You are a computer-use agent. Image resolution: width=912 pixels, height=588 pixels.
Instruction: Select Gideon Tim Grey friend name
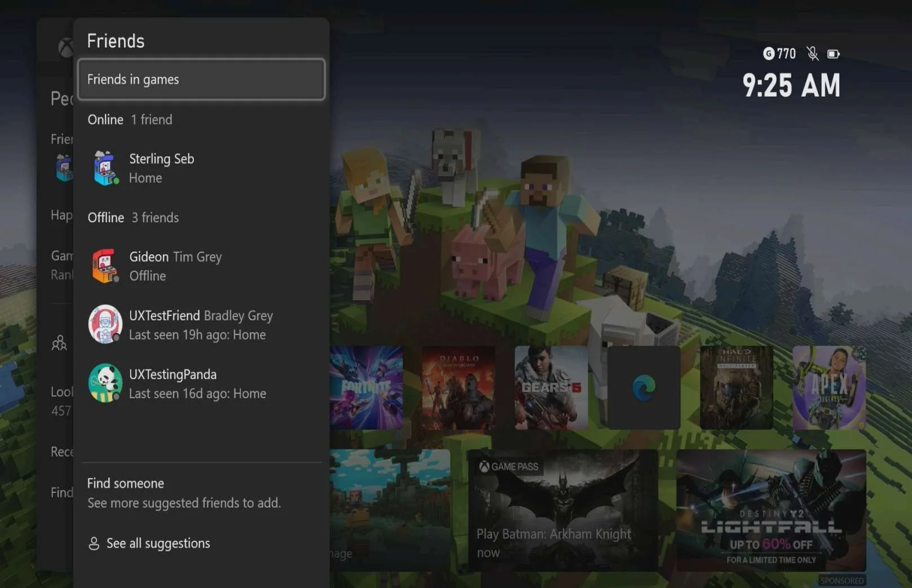(x=175, y=257)
